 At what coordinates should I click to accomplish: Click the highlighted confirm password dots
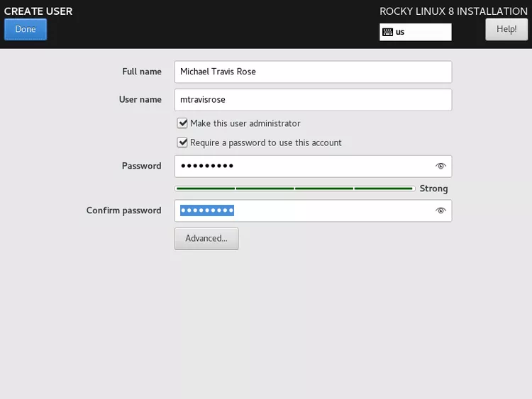(207, 210)
